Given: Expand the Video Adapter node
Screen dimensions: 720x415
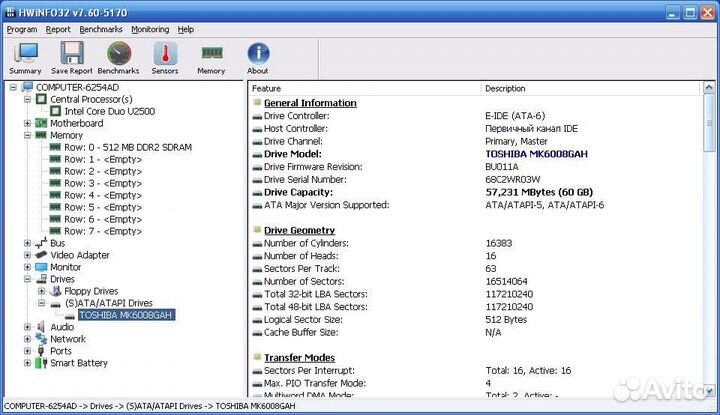Looking at the screenshot, I should [27, 255].
